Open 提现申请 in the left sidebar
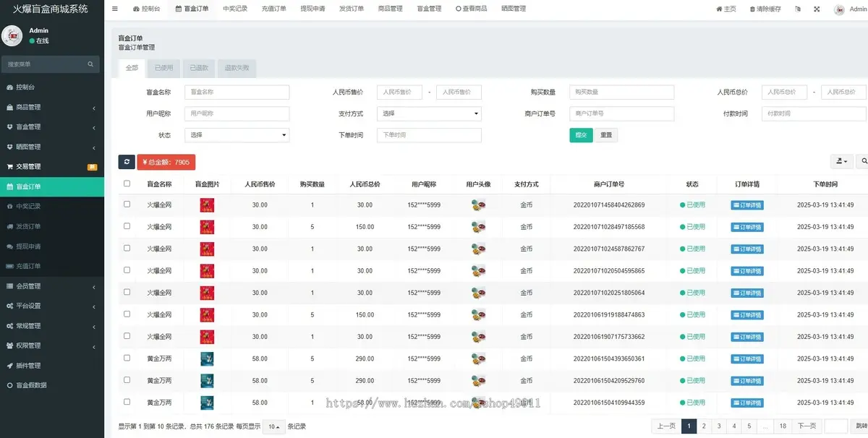This screenshot has height=438, width=868. click(52, 246)
